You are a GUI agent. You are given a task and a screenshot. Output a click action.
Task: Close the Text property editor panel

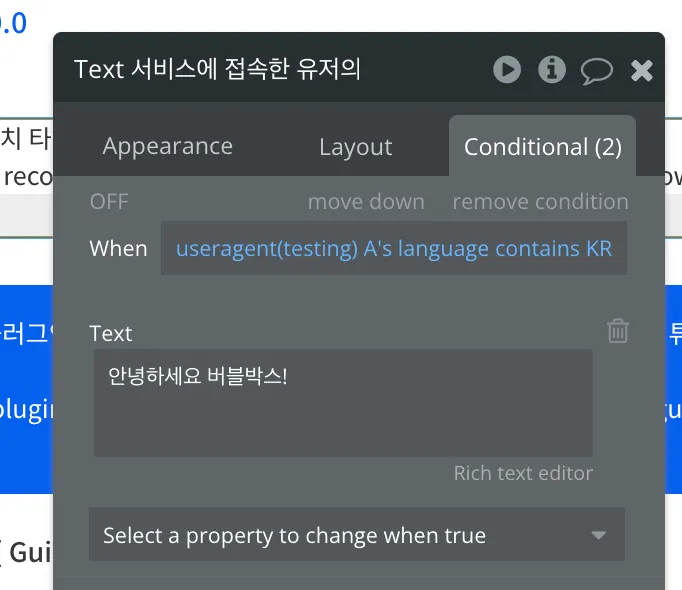[x=642, y=70]
